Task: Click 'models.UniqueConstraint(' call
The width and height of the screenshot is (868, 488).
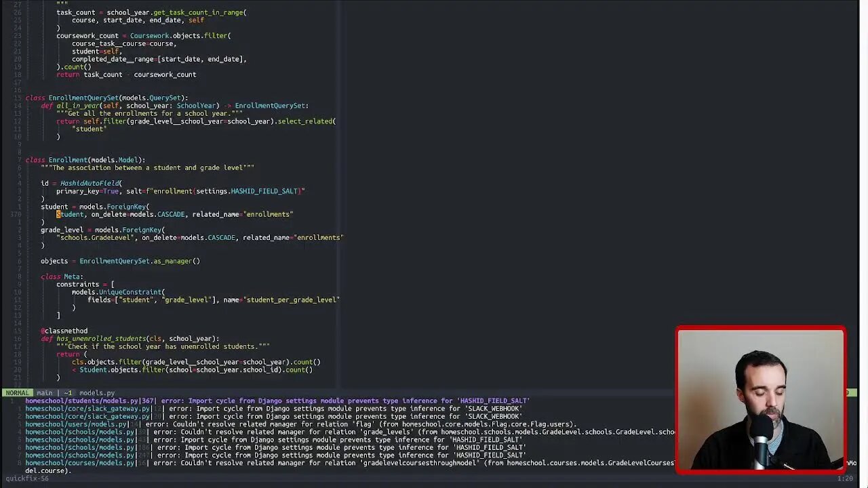Action: (118, 292)
